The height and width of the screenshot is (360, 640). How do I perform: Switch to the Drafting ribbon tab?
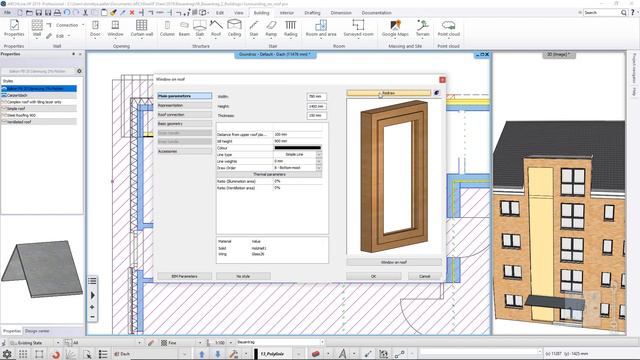pyautogui.click(x=312, y=13)
